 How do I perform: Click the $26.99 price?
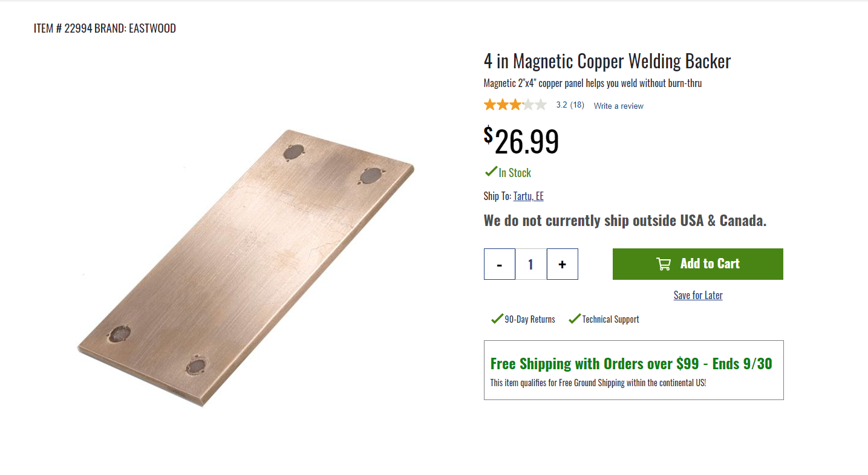[521, 141]
